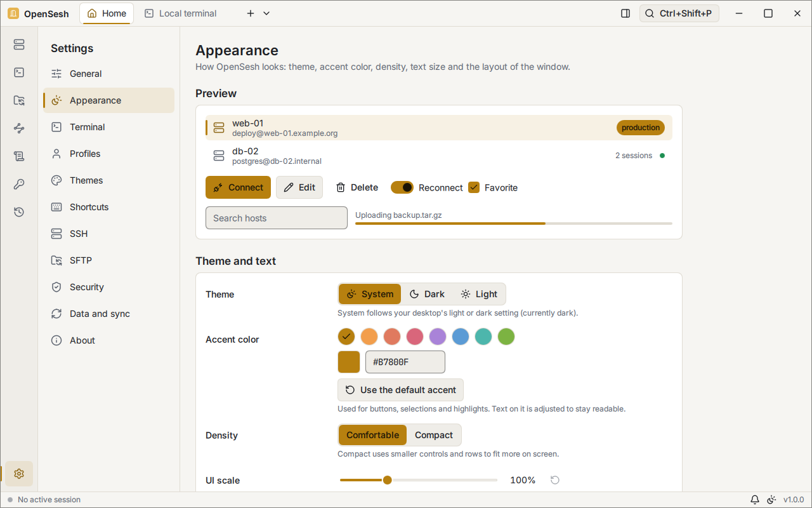The width and height of the screenshot is (812, 508).
Task: Click the #B7800F hex color field
Action: pyautogui.click(x=405, y=362)
